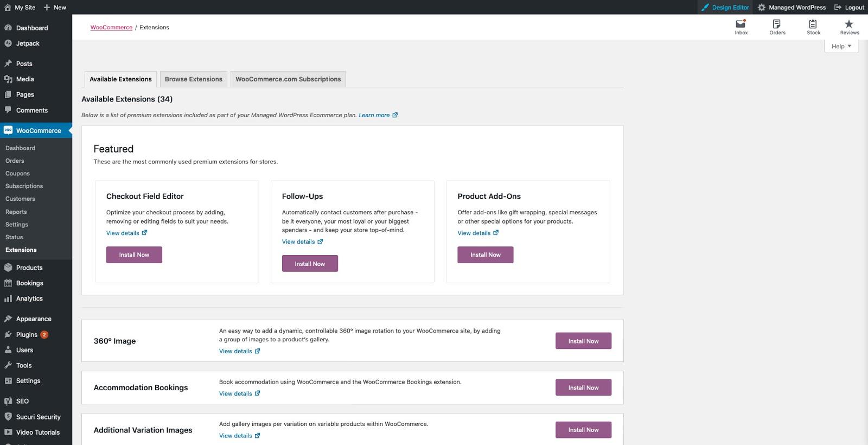Open Coupons submenu item
The height and width of the screenshot is (445, 868).
pos(17,174)
